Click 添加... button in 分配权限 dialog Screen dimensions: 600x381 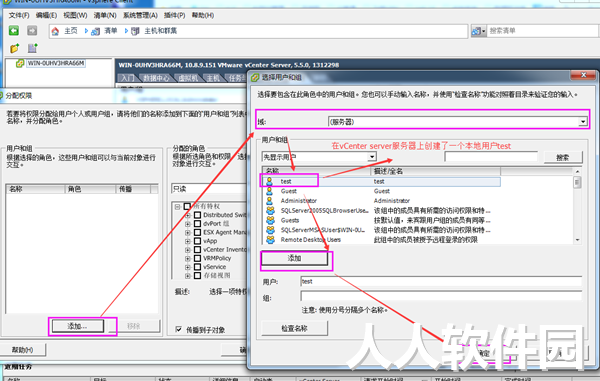click(78, 326)
